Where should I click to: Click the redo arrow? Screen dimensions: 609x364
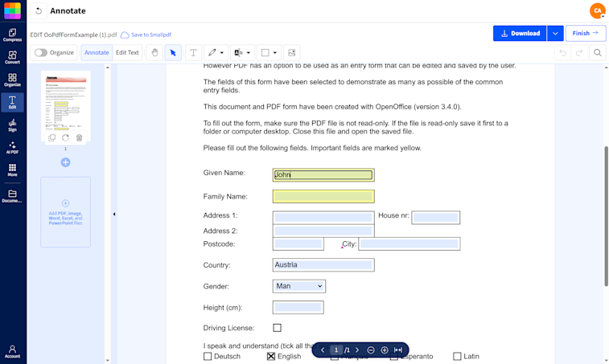pos(579,53)
